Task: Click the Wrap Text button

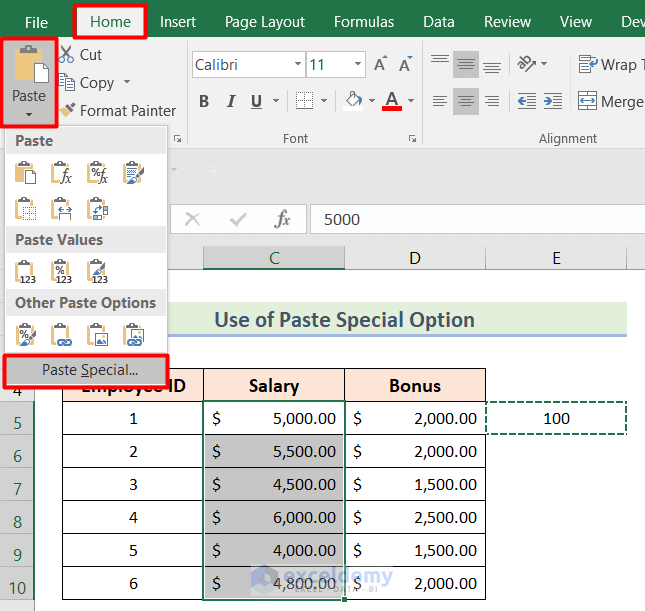Action: click(610, 64)
